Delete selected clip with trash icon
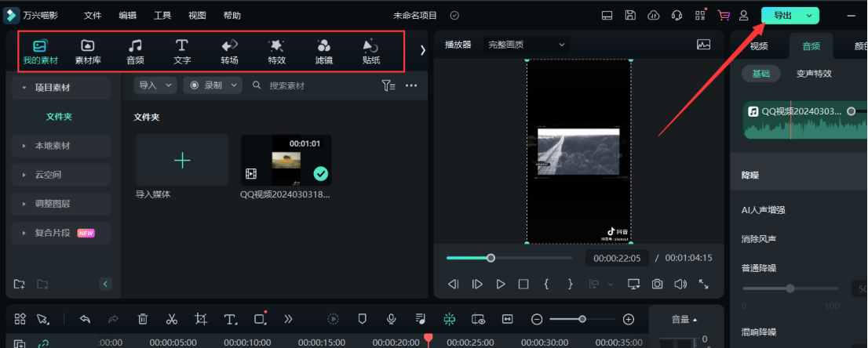 (x=143, y=319)
